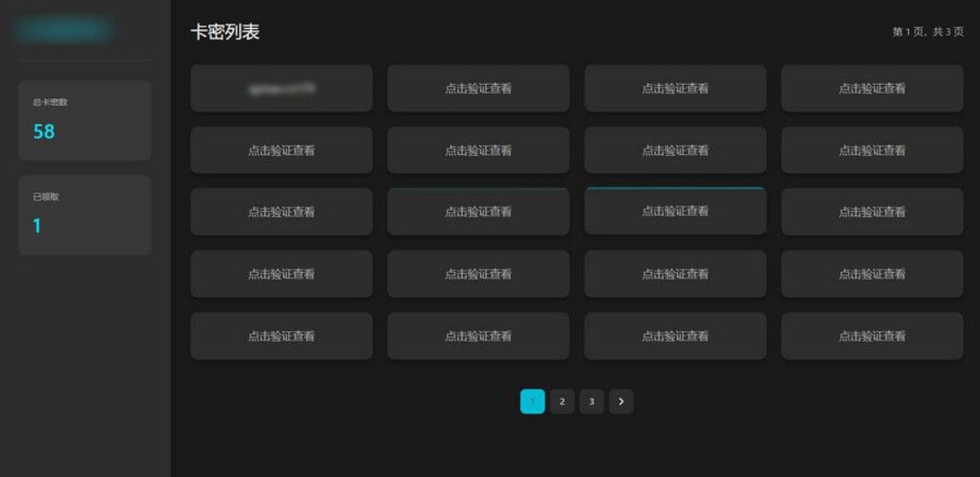This screenshot has height=477, width=980.
Task: Open page 3 of the card list
Action: pos(591,402)
